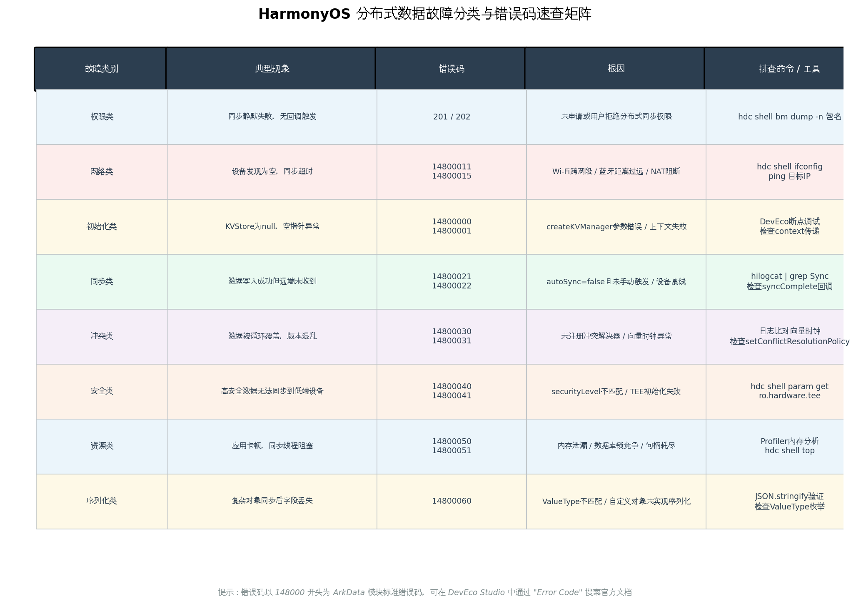Click the footer hint starting with "提示：错误码以 148000"
The height and width of the screenshot is (616, 856).
coord(425,592)
